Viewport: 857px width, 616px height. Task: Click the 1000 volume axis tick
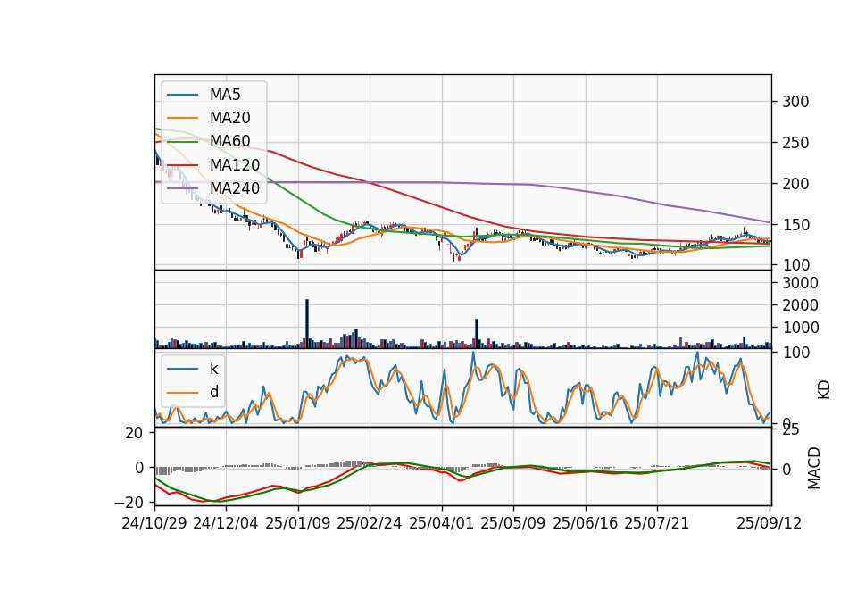pos(800,328)
